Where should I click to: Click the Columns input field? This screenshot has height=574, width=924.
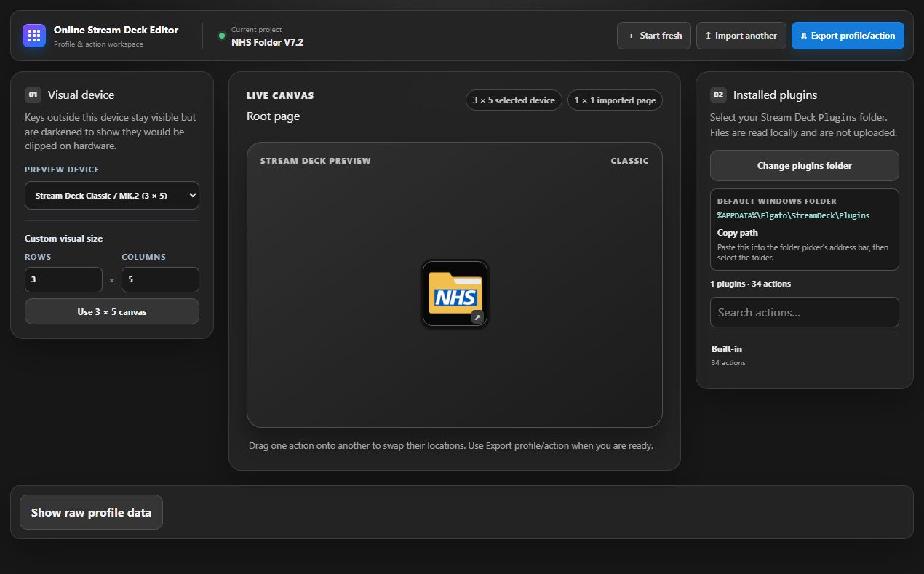(x=160, y=279)
